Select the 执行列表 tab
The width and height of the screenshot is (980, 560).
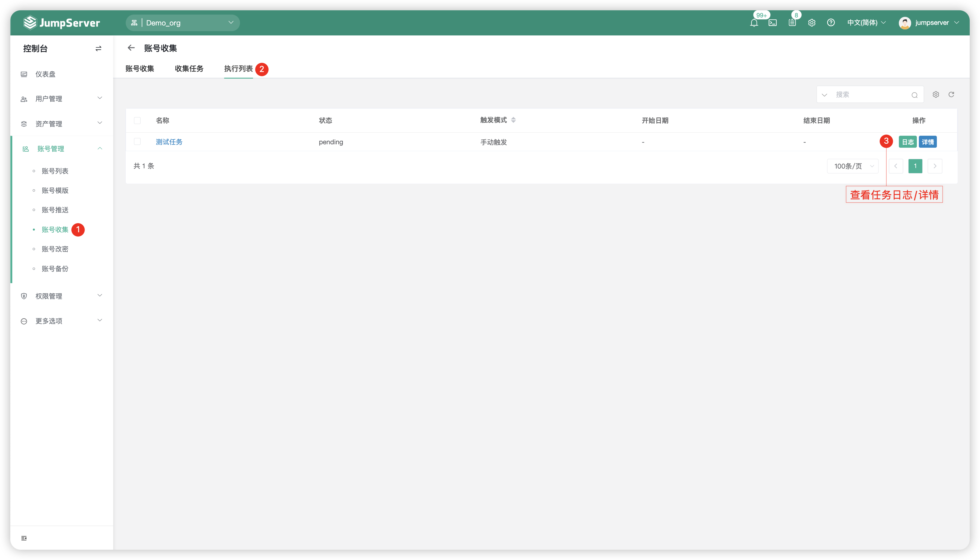[239, 69]
